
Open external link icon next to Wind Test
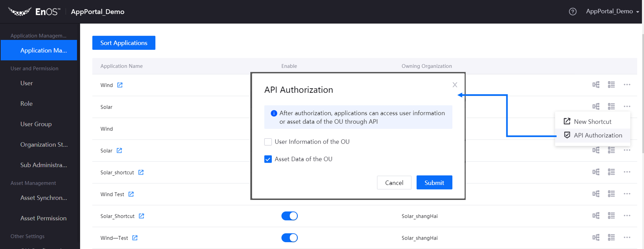[131, 194]
